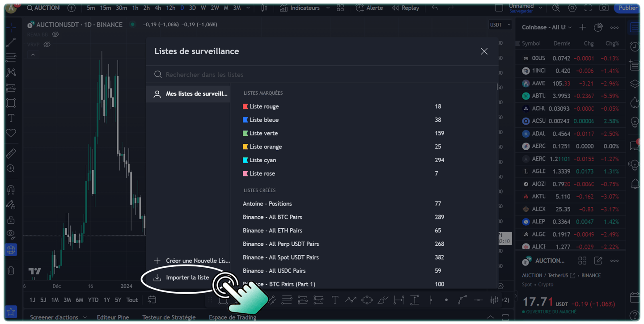Toggle magnet mode in left toolbar

coord(11,189)
